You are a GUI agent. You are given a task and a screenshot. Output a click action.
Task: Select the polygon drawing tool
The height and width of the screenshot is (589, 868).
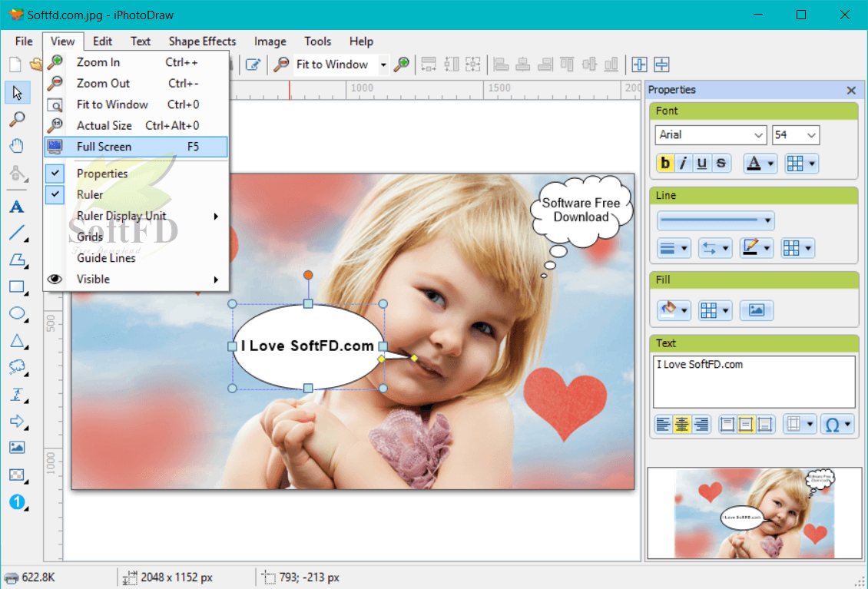pos(17,260)
